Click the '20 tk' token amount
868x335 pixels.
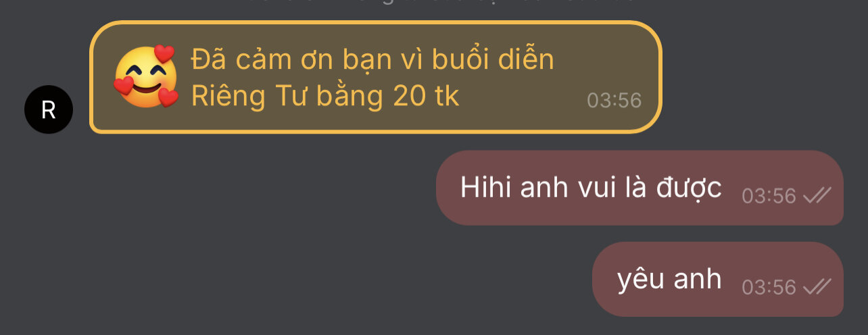pyautogui.click(x=426, y=97)
